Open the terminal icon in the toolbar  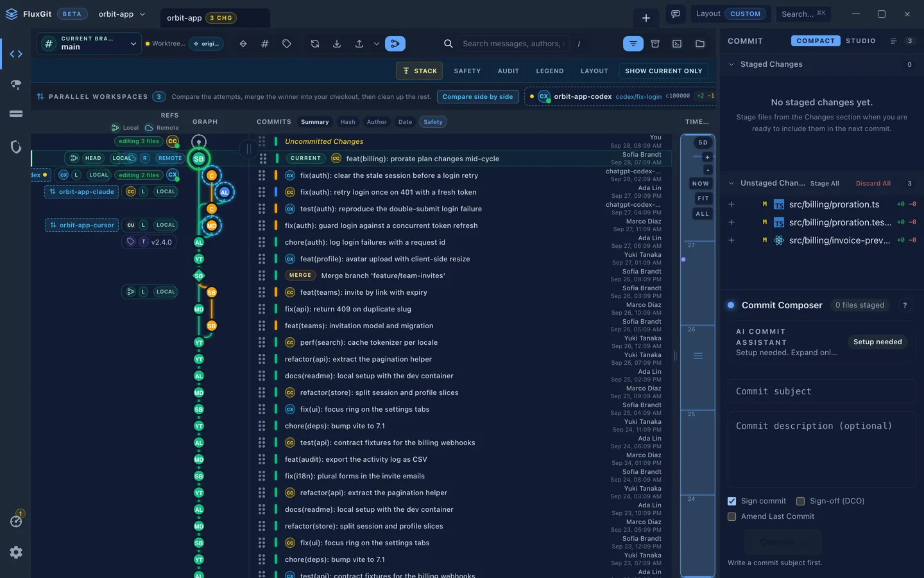pyautogui.click(x=677, y=44)
